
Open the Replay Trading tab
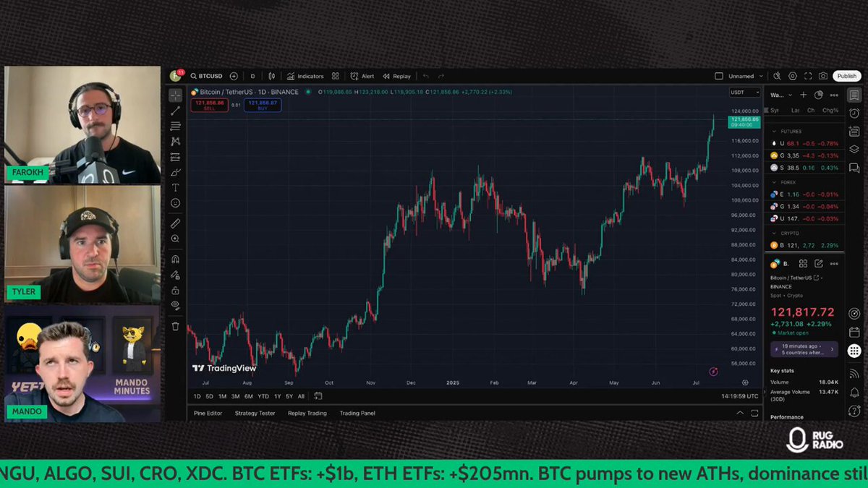click(x=307, y=413)
